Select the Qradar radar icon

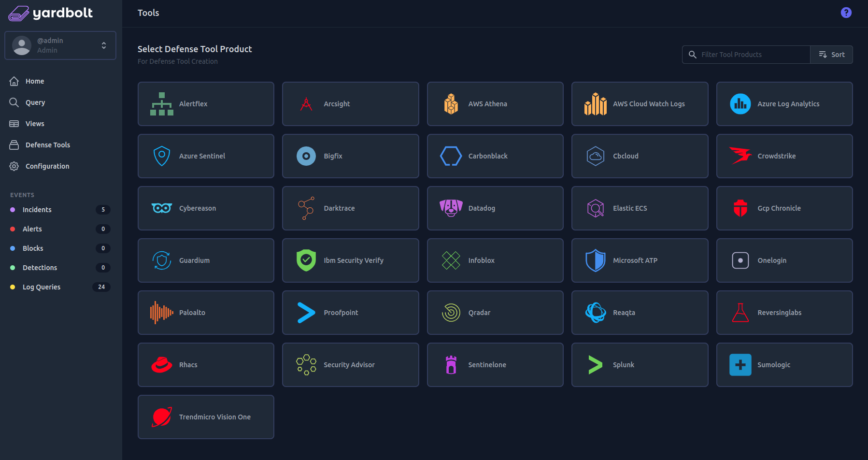451,313
